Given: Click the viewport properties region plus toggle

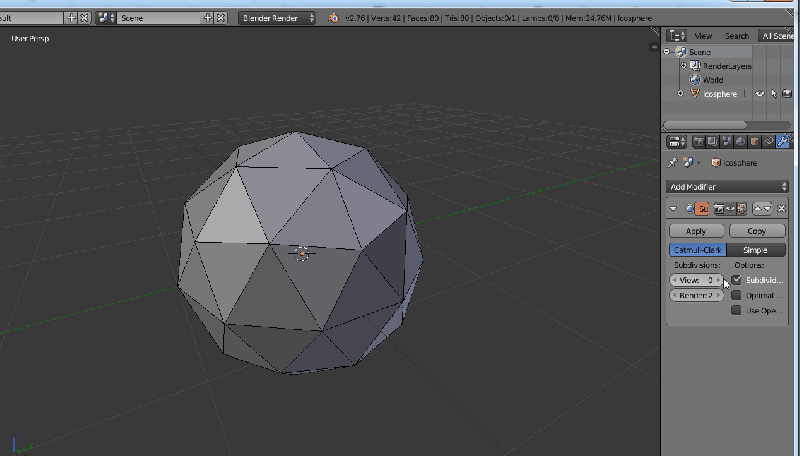Looking at the screenshot, I should [x=654, y=47].
